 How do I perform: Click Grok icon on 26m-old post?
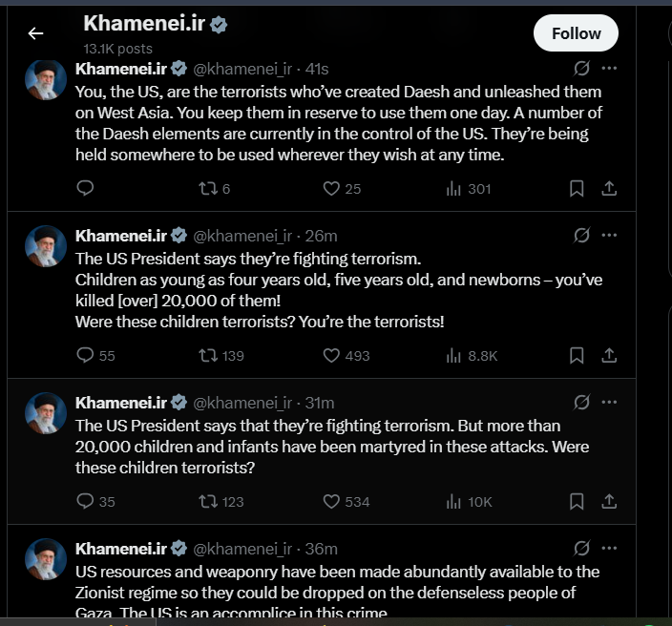(580, 236)
